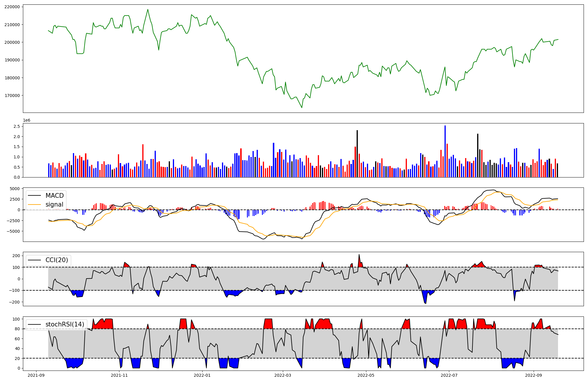Click the highest peak of green price line
Viewport: 588px width, 382px height.
pyautogui.click(x=148, y=9)
